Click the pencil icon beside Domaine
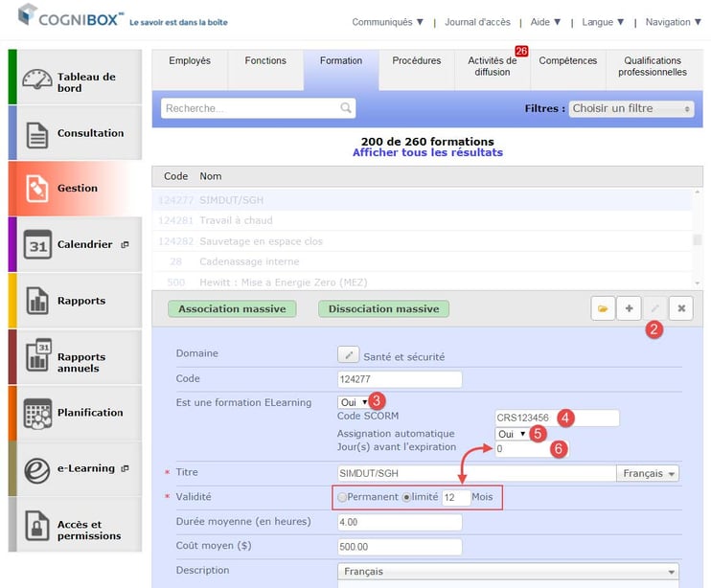This screenshot has height=588, width=711. 348,355
